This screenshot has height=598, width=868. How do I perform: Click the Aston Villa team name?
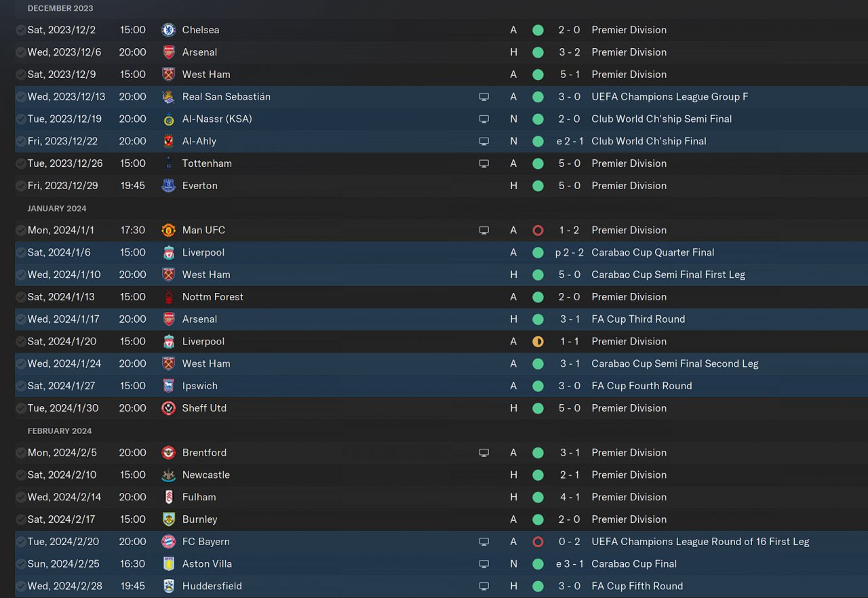click(x=207, y=564)
